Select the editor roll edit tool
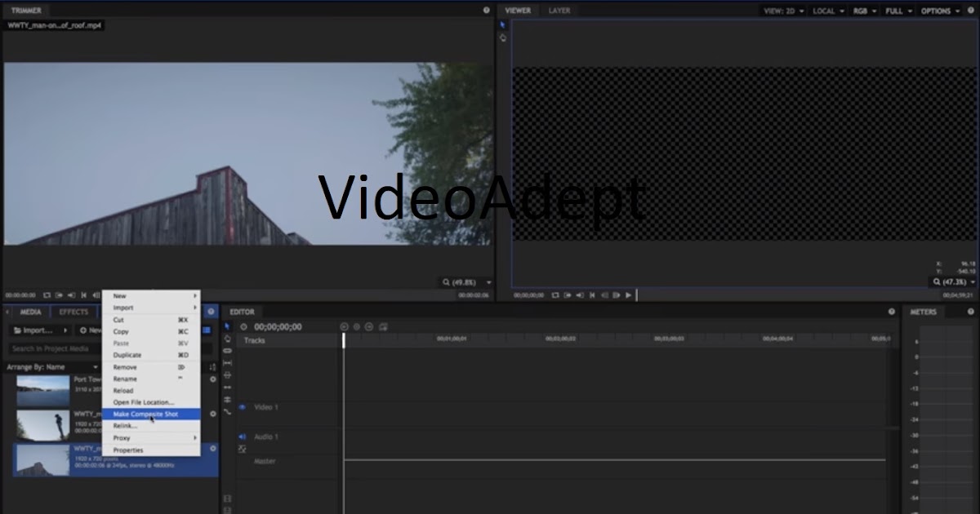Image resolution: width=980 pixels, height=514 pixels. (227, 399)
